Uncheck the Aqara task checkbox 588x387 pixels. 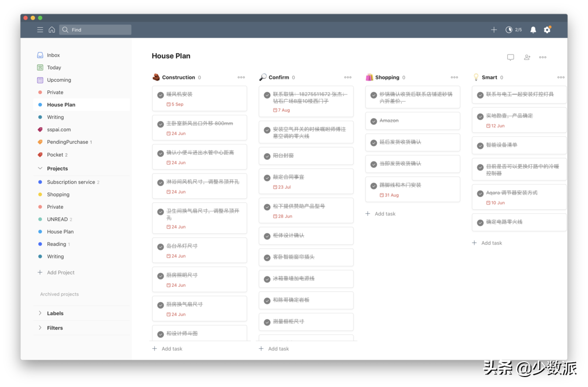pyautogui.click(x=480, y=193)
